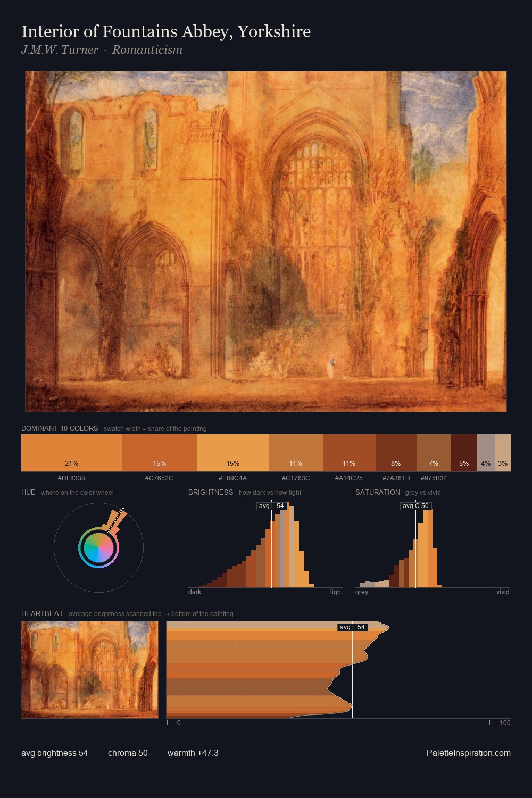Click the '#7A361D' hex code text
532x798 pixels.
396,478
